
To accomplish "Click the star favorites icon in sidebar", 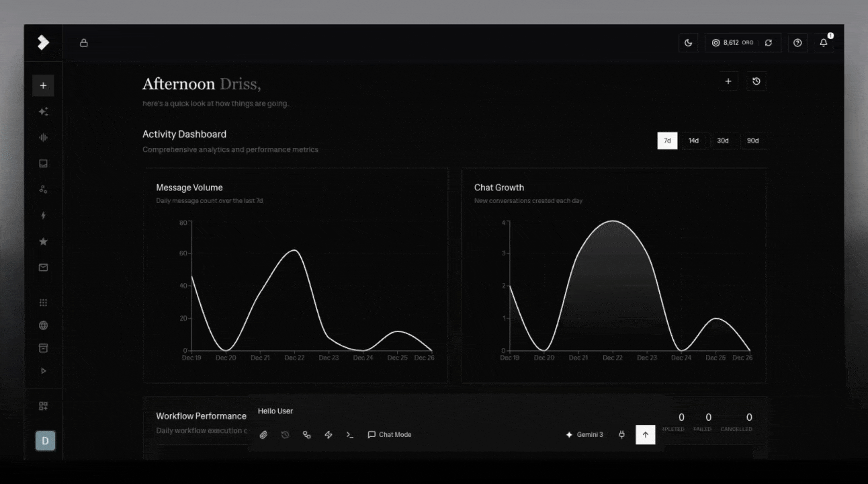I will pyautogui.click(x=44, y=241).
